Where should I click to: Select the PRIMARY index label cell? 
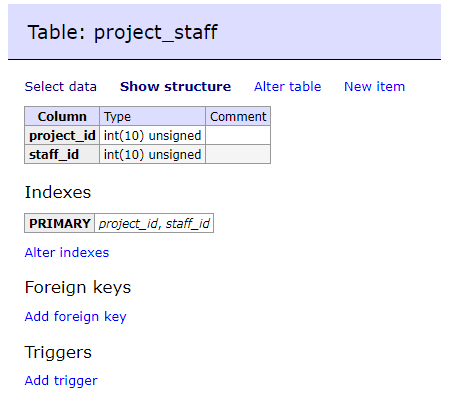(60, 223)
